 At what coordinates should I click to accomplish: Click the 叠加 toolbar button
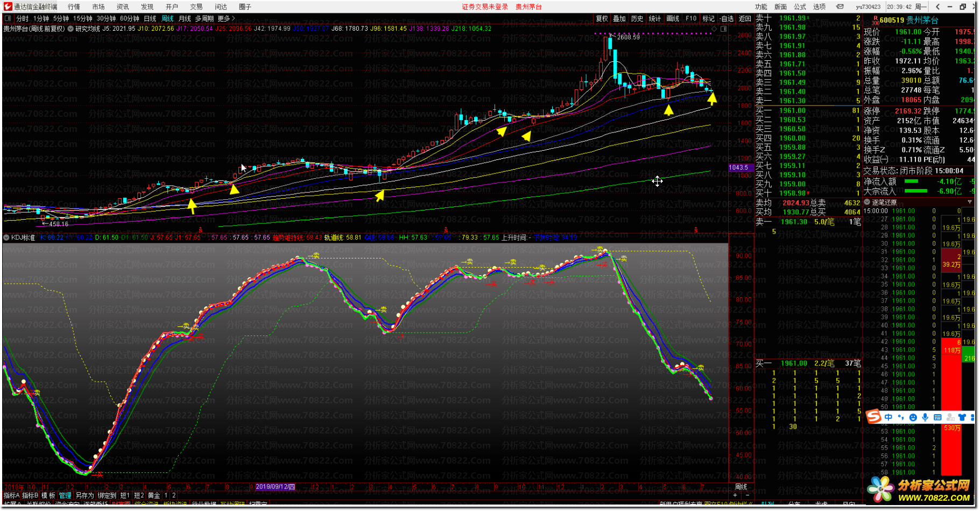point(619,18)
